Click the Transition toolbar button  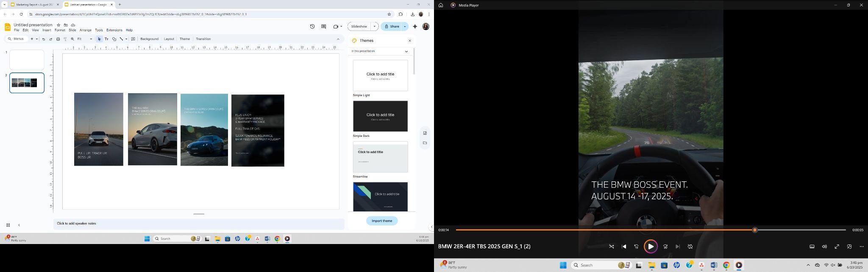pyautogui.click(x=203, y=39)
